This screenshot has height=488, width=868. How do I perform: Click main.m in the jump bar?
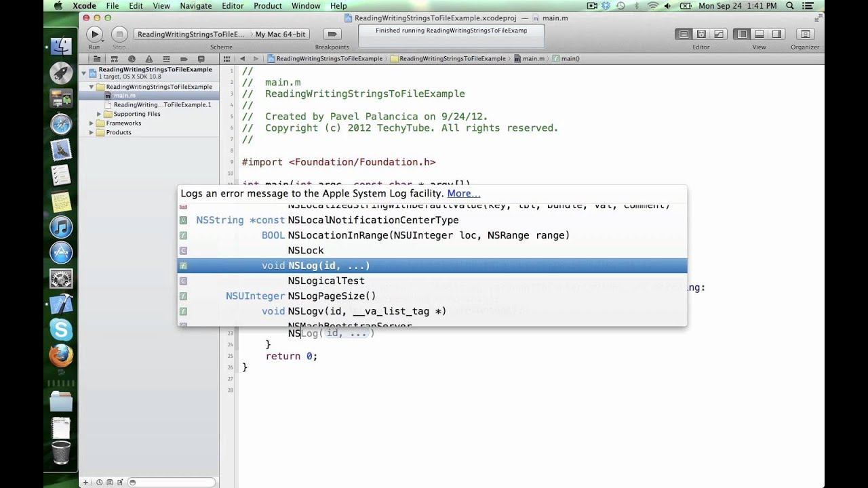[x=529, y=59]
